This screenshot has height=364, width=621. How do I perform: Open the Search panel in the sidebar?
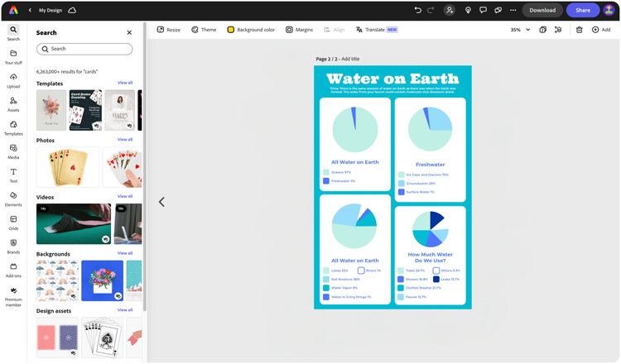tap(13, 33)
